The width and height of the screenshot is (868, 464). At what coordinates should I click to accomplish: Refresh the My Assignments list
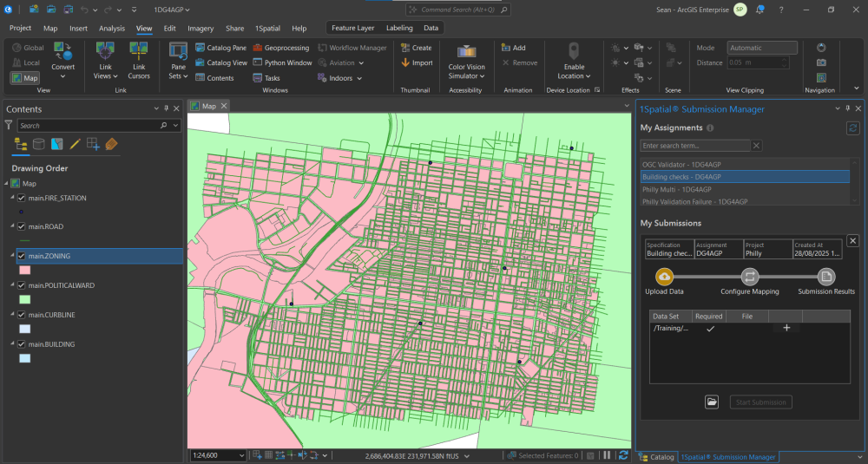(x=853, y=128)
